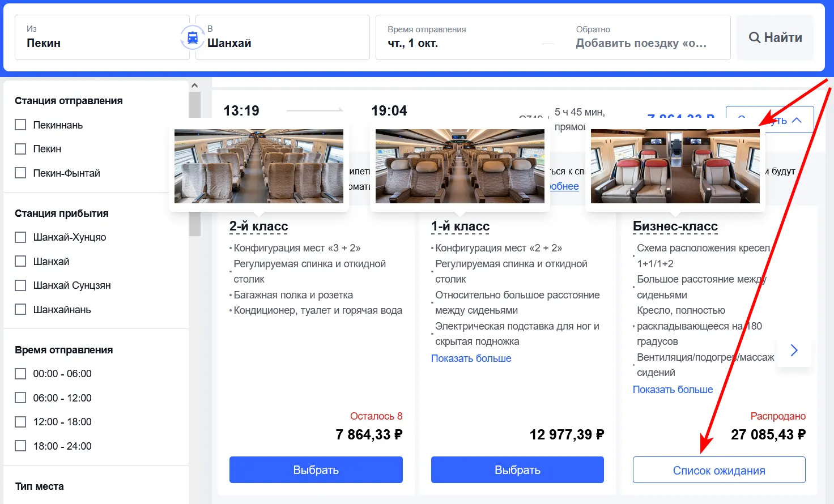
Task: Filter departures 18:00 - 24:00
Action: tap(20, 446)
